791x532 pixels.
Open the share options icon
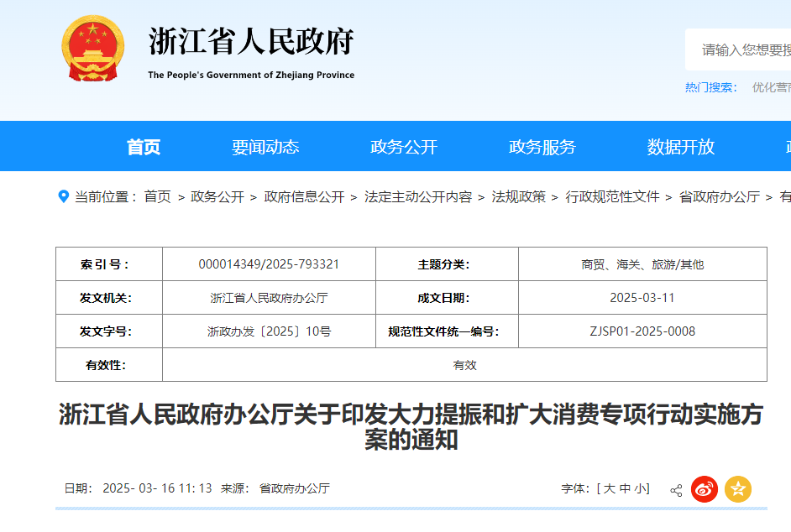[x=675, y=489]
